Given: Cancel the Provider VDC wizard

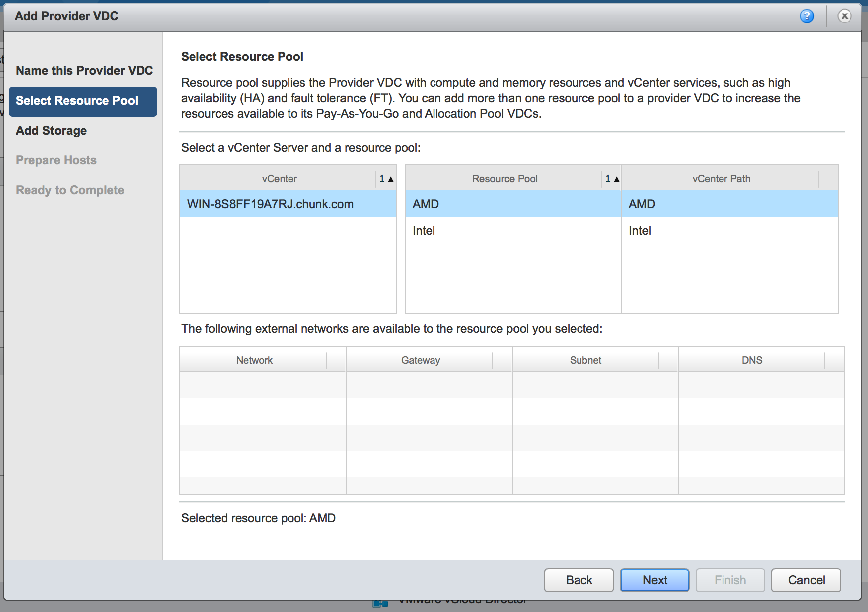Looking at the screenshot, I should (x=806, y=580).
